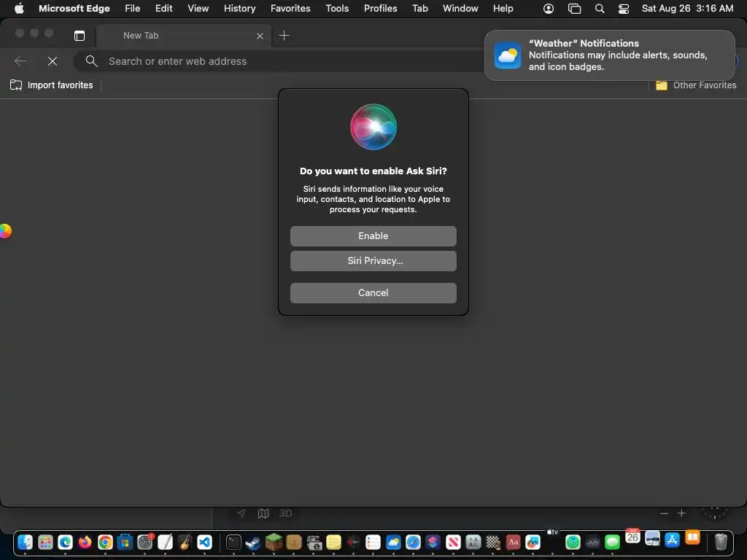Open the Microsoft Edge app menu
This screenshot has height=560, width=747.
click(x=74, y=9)
